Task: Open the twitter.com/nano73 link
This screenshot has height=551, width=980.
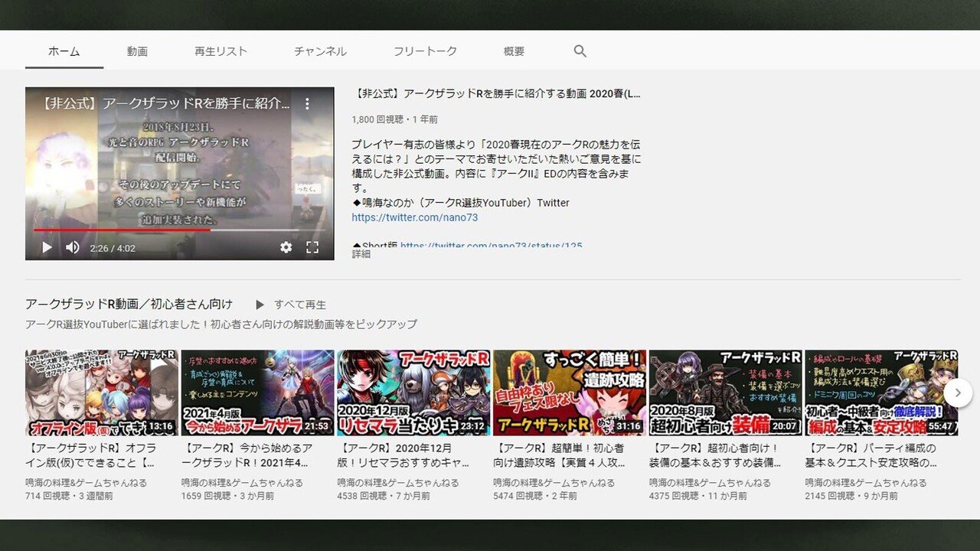Action: (415, 217)
